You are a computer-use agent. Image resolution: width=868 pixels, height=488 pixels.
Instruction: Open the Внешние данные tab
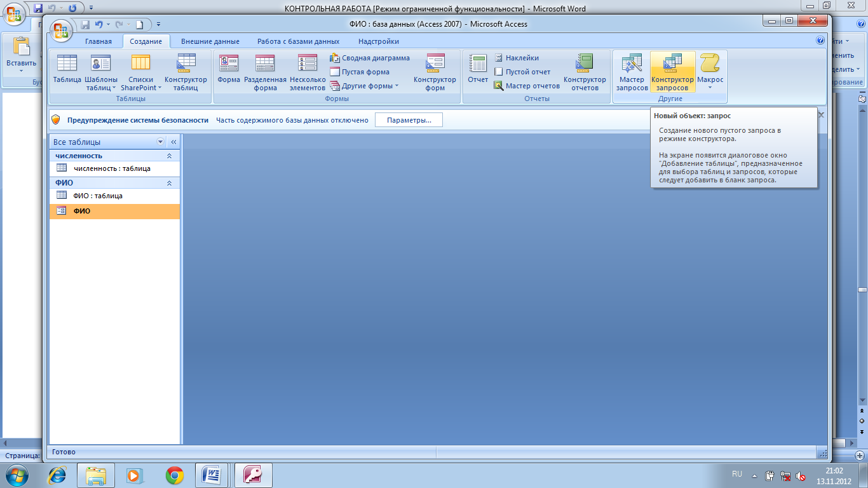tap(210, 41)
